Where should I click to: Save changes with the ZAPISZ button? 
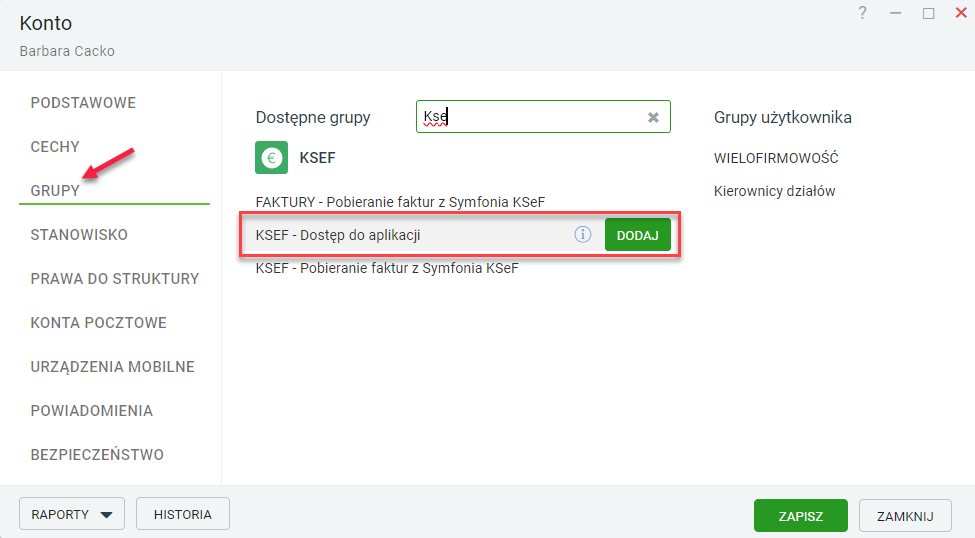(800, 516)
